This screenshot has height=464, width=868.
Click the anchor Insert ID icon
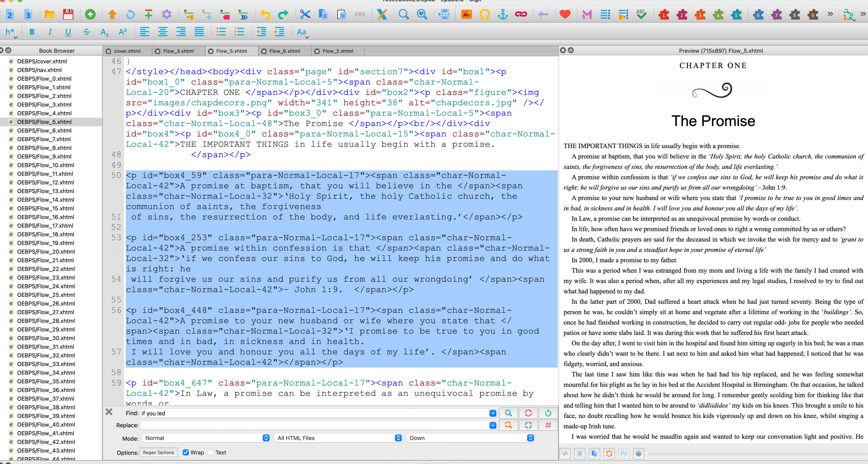point(502,15)
